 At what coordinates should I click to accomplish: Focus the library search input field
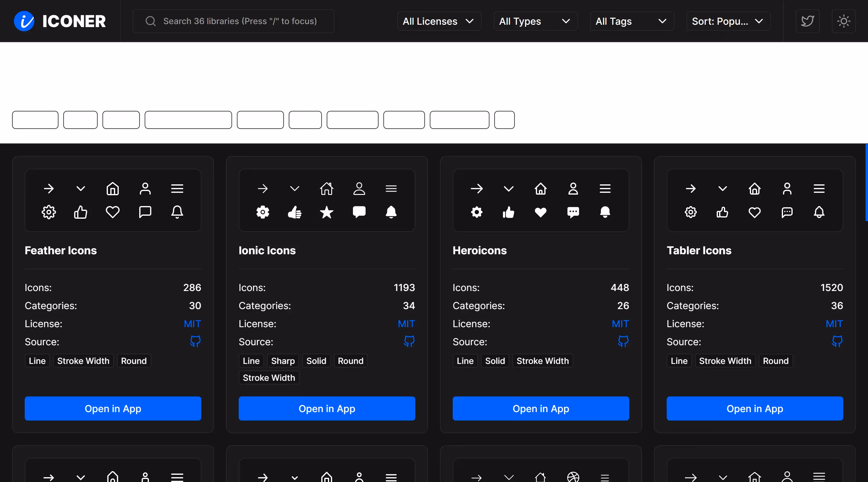pyautogui.click(x=240, y=21)
